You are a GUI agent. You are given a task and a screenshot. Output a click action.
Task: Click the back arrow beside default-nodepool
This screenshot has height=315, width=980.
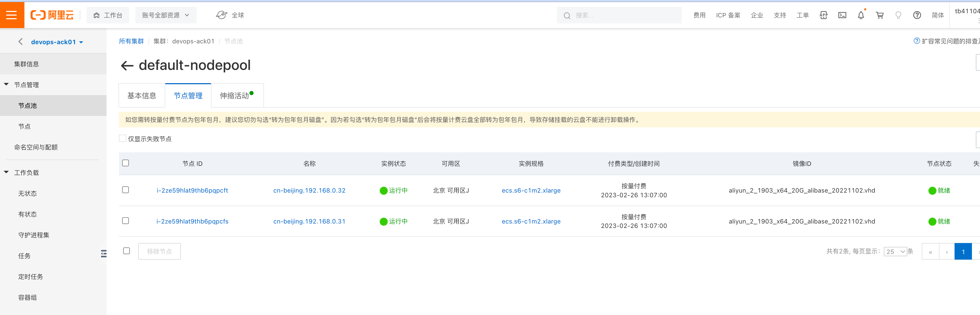[x=127, y=66]
